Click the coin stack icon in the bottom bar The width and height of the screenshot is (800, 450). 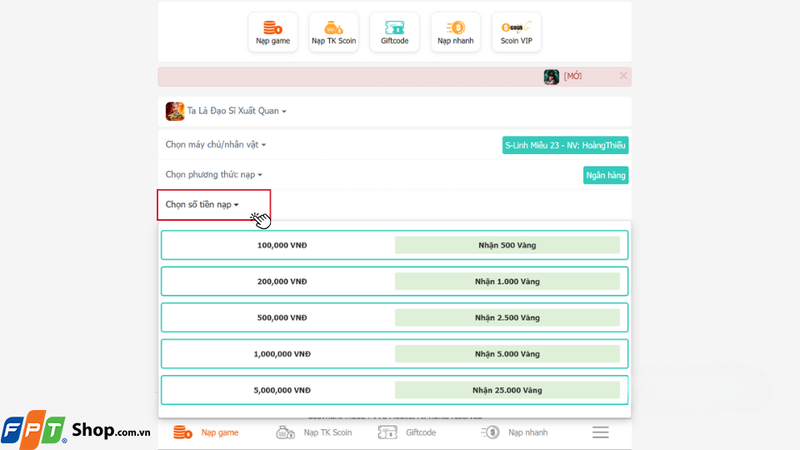click(183, 433)
